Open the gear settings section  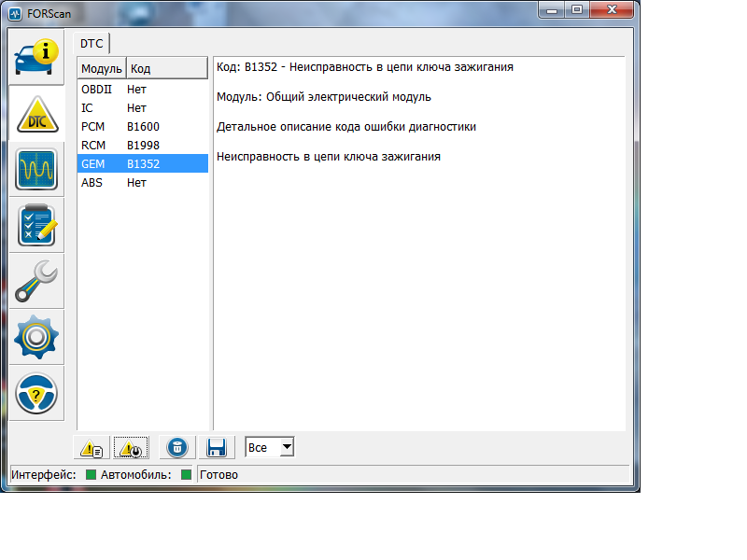coord(36,337)
